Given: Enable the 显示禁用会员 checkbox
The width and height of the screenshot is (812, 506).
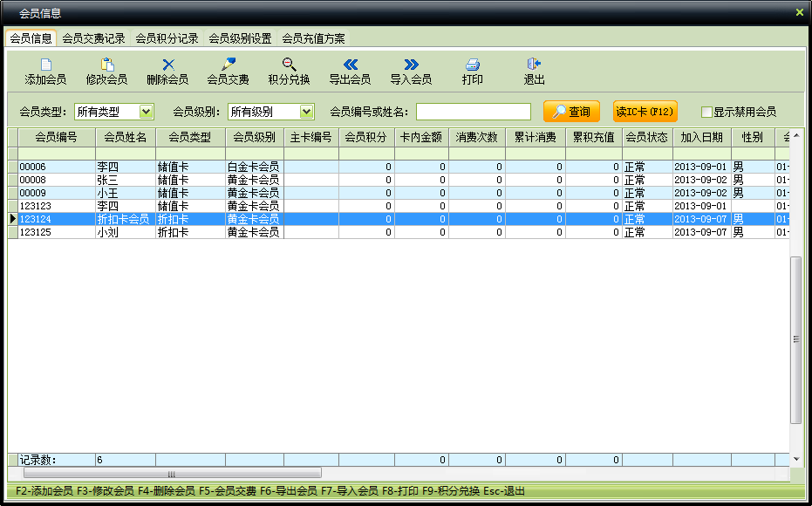Looking at the screenshot, I should click(x=706, y=112).
